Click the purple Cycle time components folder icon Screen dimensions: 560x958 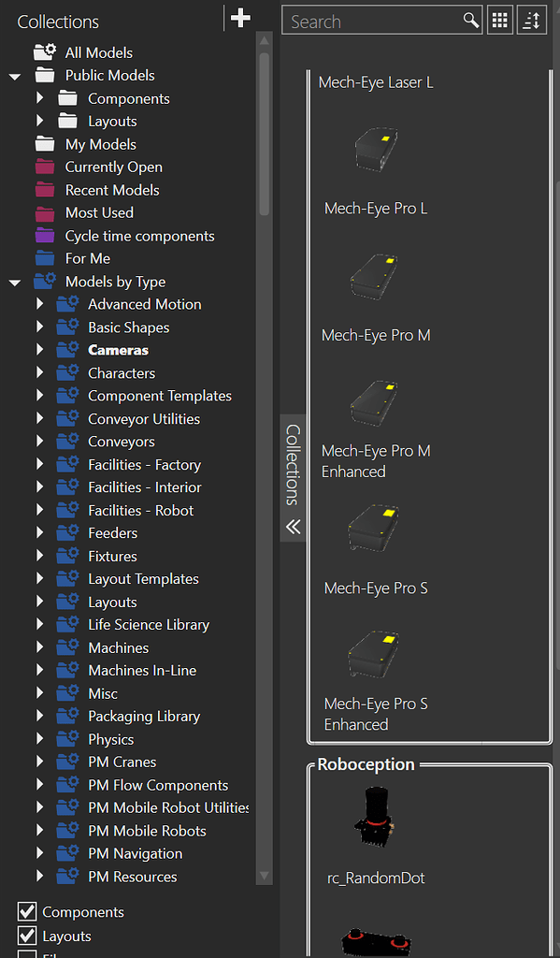pos(45,236)
